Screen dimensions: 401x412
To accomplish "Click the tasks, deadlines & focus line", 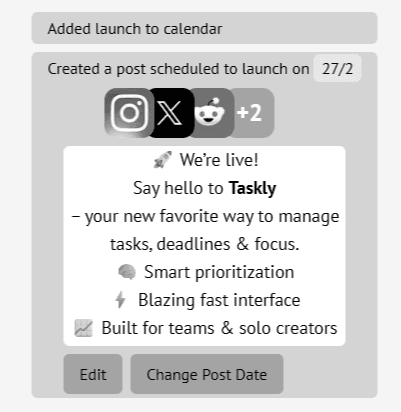I will click(x=204, y=244).
